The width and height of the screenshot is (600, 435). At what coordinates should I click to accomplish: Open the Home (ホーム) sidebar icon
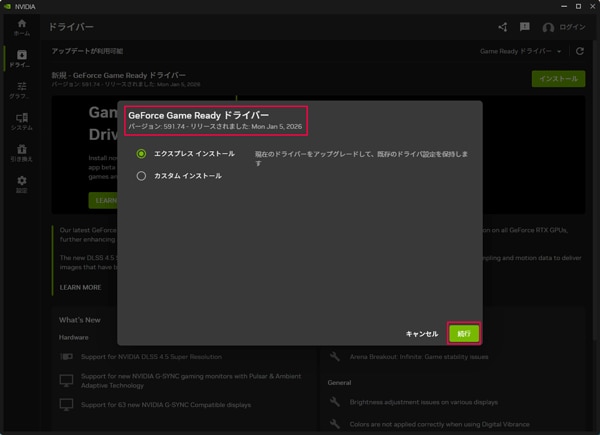coord(21,27)
